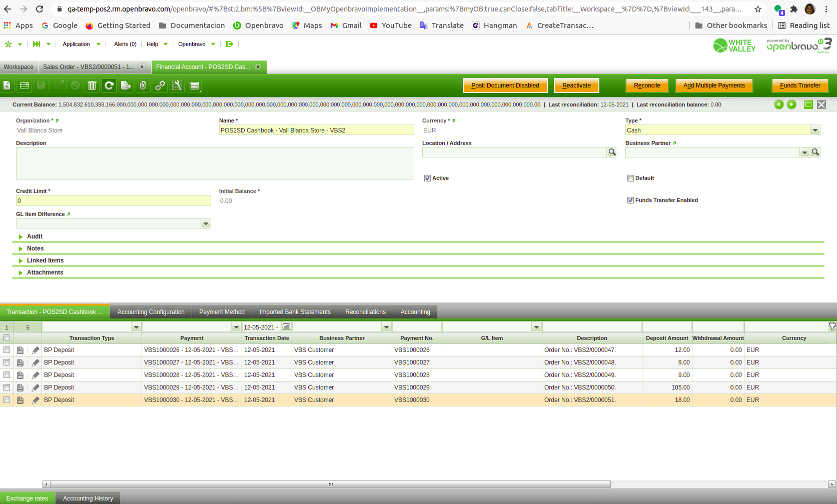Image resolution: width=837 pixels, height=504 pixels.
Task: Uncheck the Active checkbox
Action: [428, 178]
